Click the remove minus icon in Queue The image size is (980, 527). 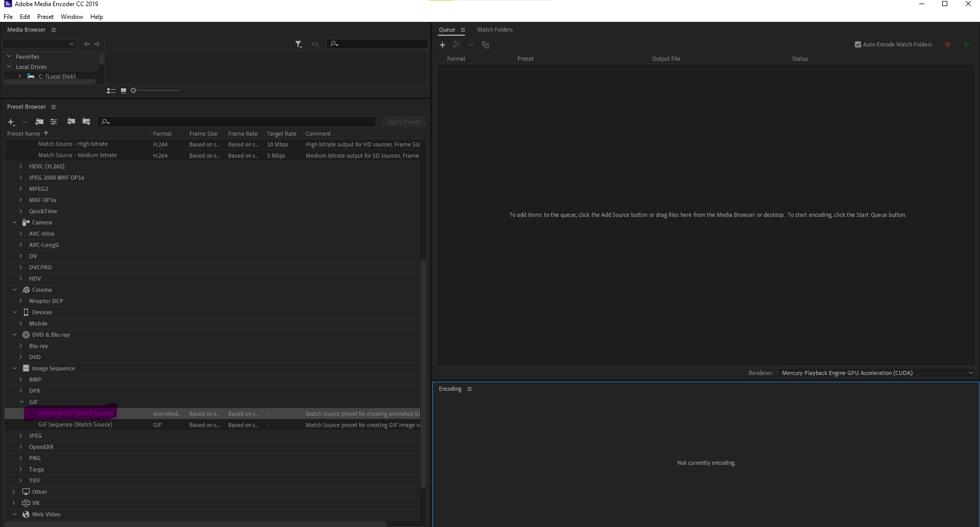471,45
